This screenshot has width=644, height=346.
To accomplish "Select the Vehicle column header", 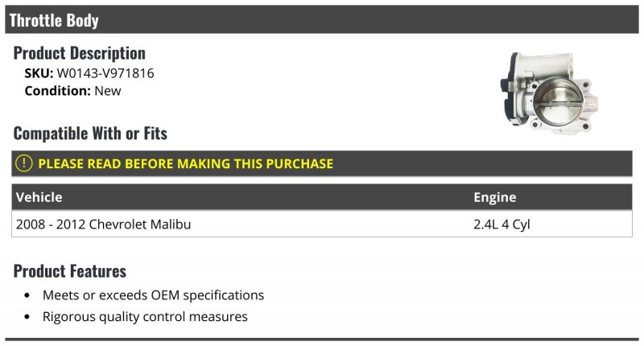I will click(39, 197).
